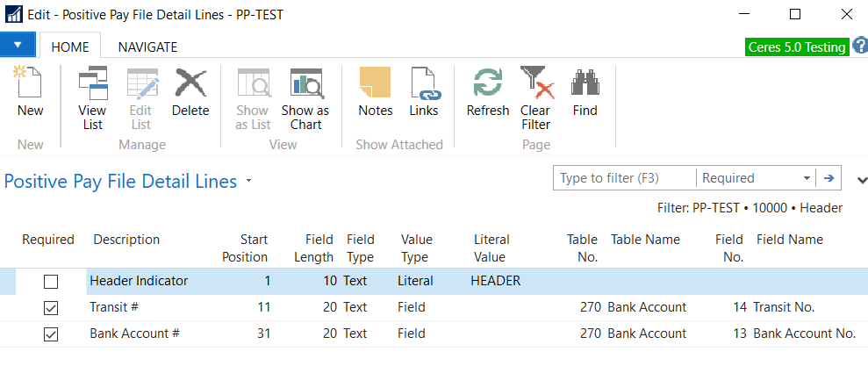This screenshot has height=366, width=868.
Task: Select the HOME ribbon tab
Action: click(70, 47)
